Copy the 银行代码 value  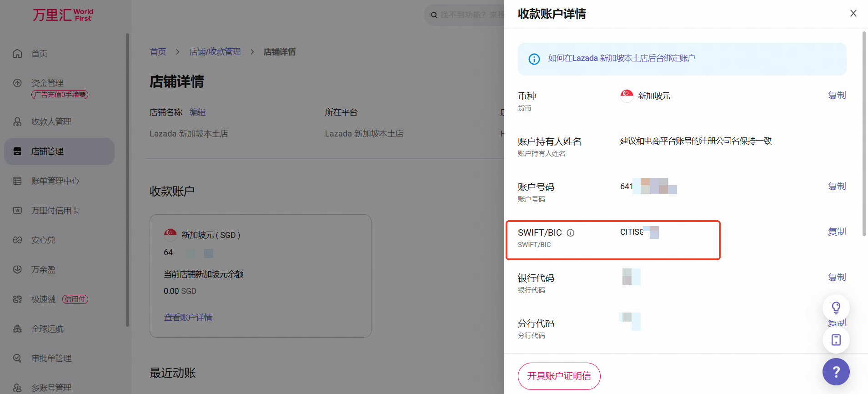point(837,277)
